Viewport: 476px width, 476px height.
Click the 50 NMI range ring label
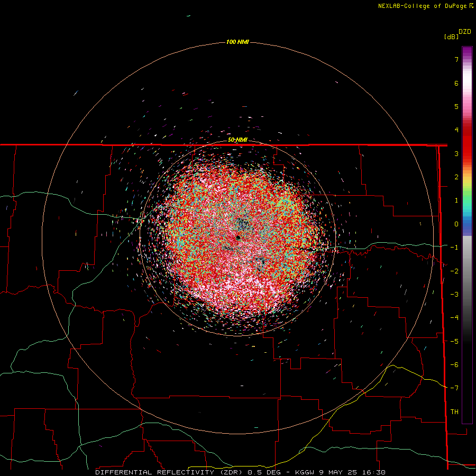237,140
